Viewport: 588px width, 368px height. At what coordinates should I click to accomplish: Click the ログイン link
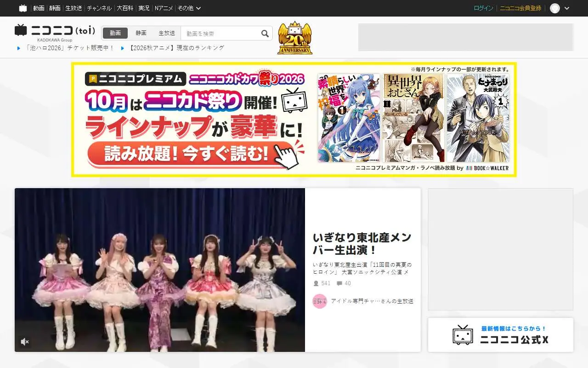tap(483, 8)
